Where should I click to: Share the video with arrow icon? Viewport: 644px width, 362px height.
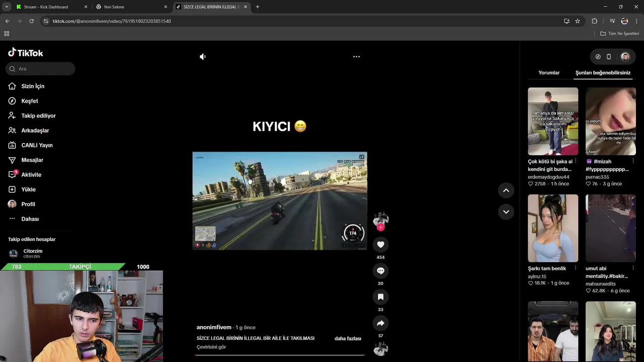tap(380, 323)
